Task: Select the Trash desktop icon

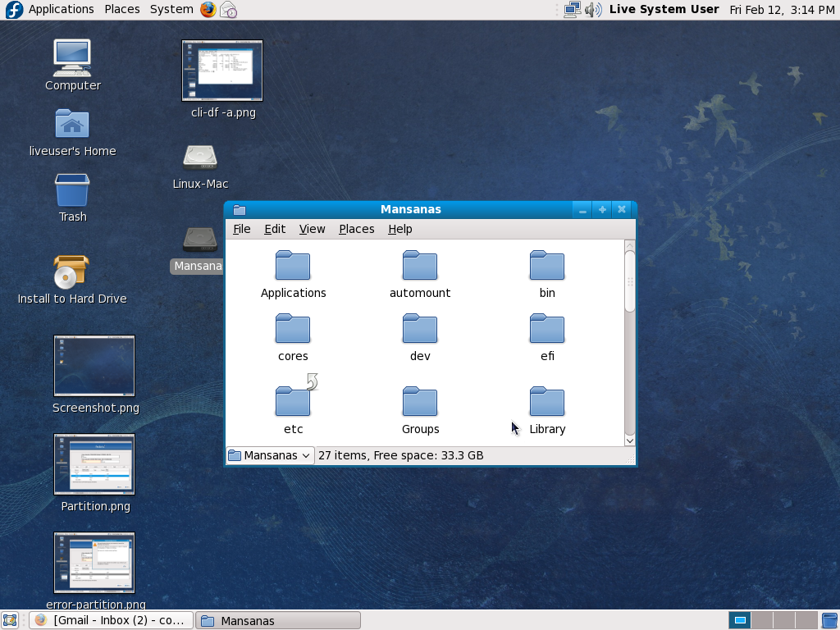Action: [72, 189]
